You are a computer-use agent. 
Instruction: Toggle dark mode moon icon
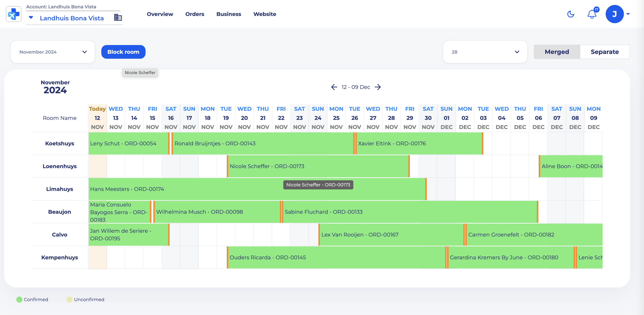coord(571,14)
